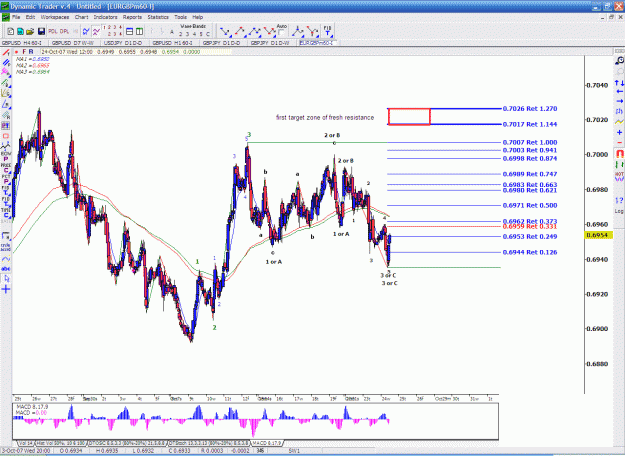
Task: Click the yellow 0.6954 current price marker
Action: pos(598,235)
